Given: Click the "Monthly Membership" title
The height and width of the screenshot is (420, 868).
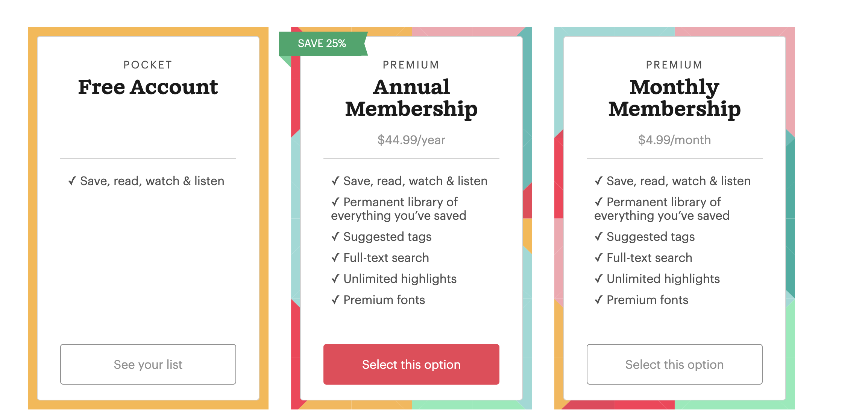Looking at the screenshot, I should tap(674, 98).
